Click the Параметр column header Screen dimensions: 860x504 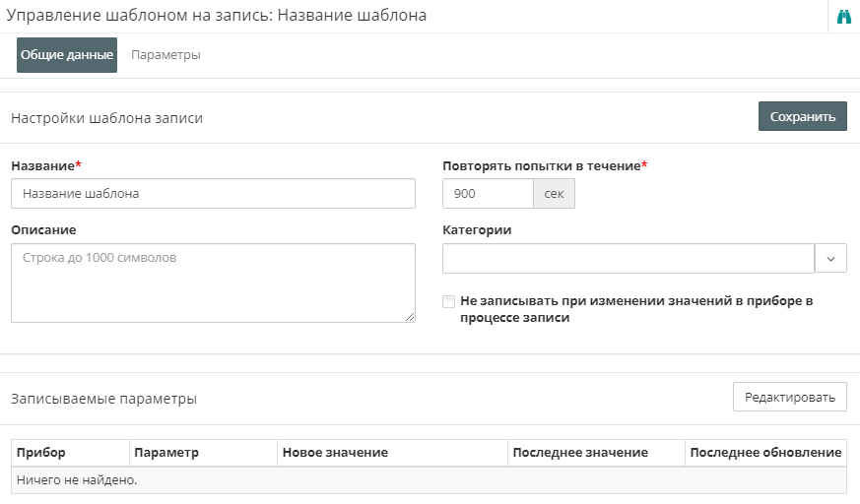(x=202, y=453)
